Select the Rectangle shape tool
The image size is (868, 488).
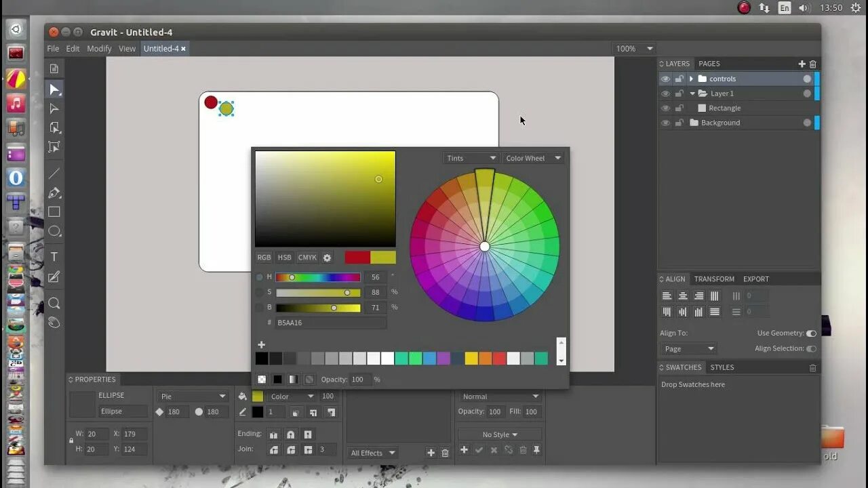point(54,212)
